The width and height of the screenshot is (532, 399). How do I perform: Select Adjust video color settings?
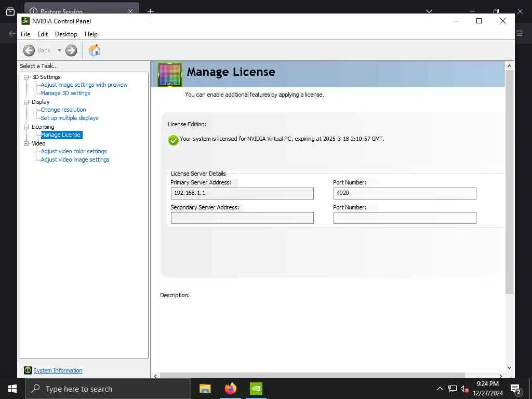74,151
